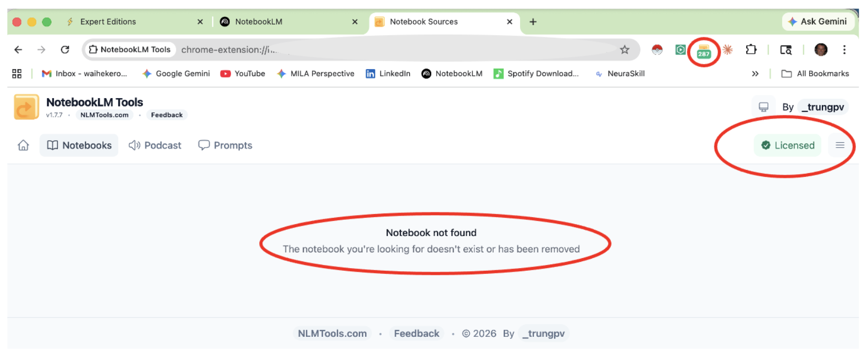The image size is (868, 362).
Task: Go back with the browser back arrow
Action: [x=18, y=50]
